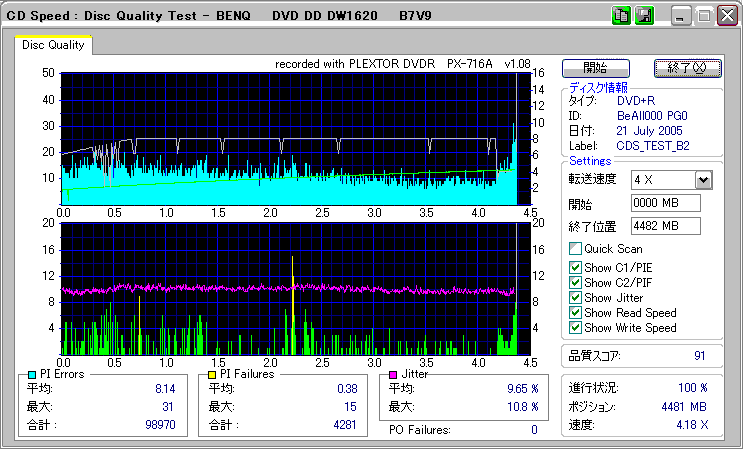Turn off Show Read Speed
This screenshot has height=449, width=743.
coord(575,312)
